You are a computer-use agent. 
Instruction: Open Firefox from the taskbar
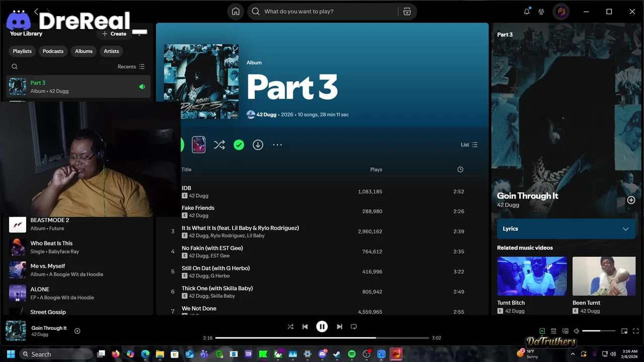coord(116,354)
